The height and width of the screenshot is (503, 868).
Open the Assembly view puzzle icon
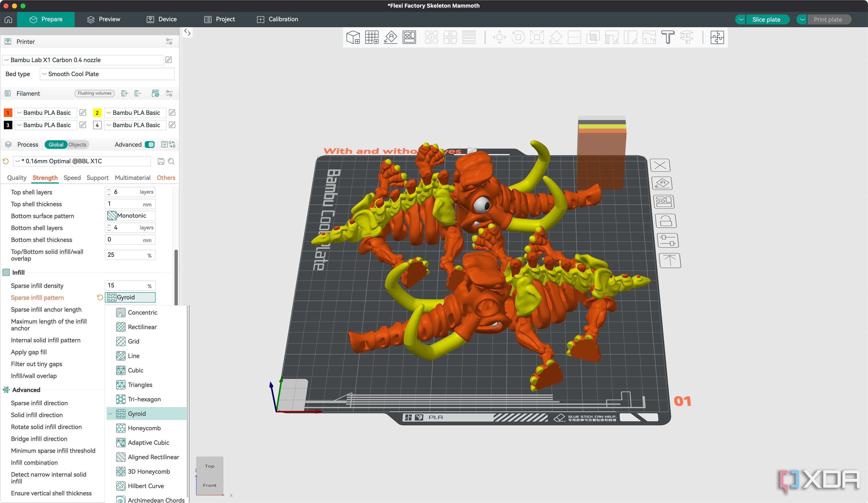tap(717, 37)
